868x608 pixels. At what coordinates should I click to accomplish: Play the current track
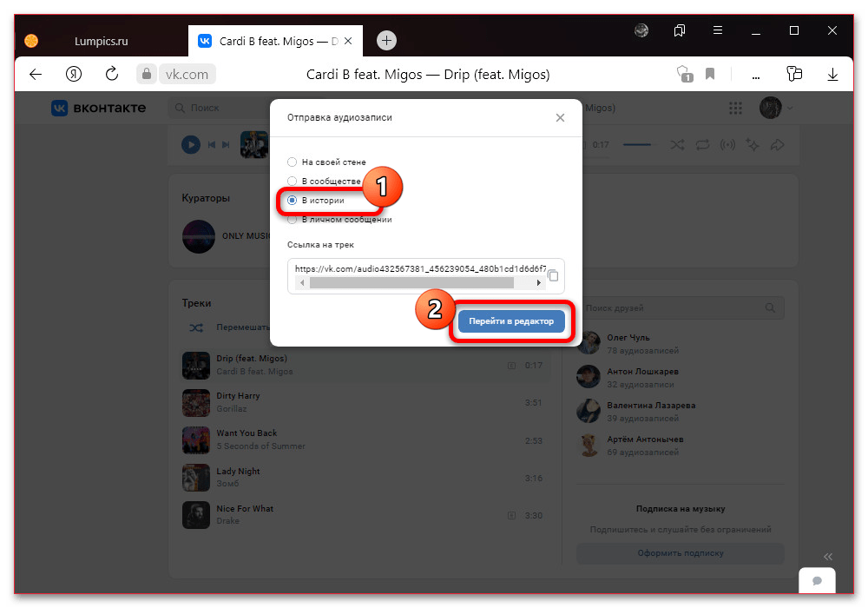(191, 145)
